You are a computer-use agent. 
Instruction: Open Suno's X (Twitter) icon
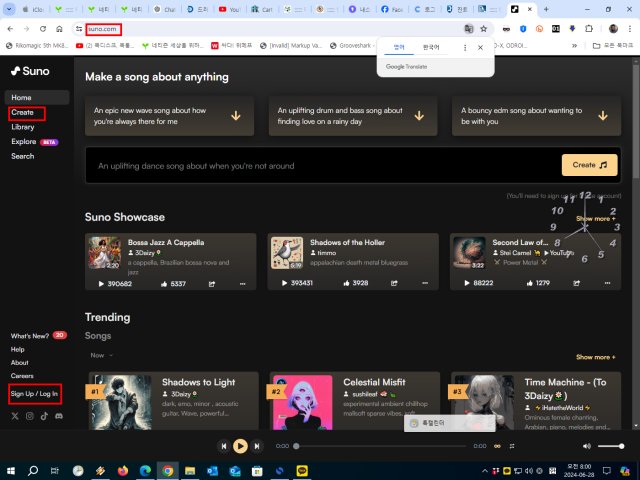tap(15, 416)
